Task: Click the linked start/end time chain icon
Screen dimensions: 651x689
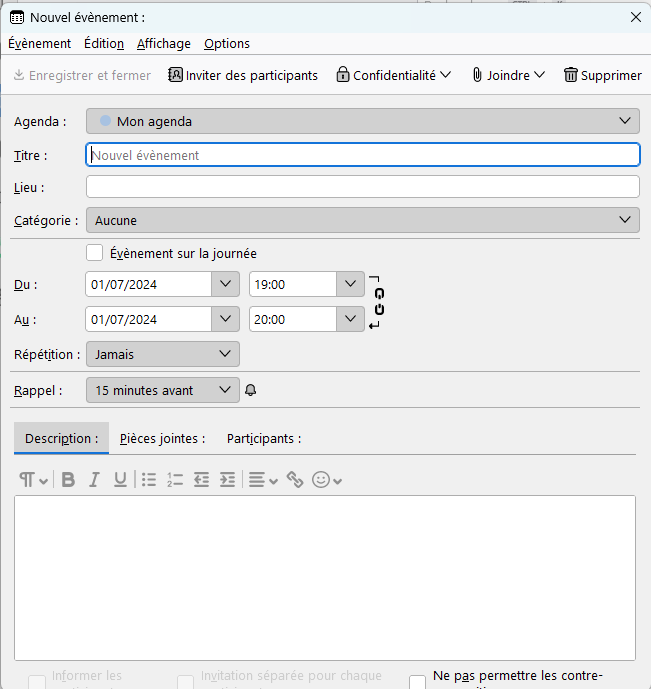Action: tap(378, 301)
